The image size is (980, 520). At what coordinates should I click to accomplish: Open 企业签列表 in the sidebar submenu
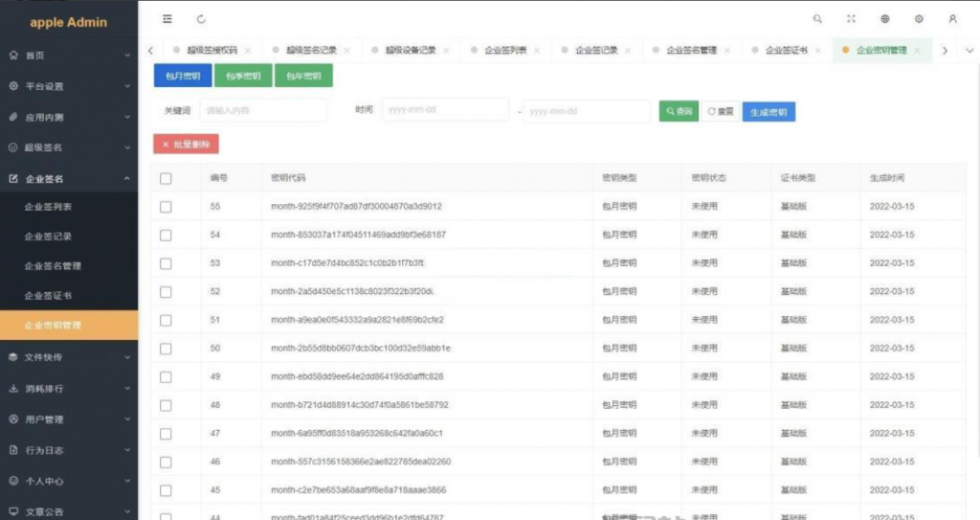click(x=48, y=207)
